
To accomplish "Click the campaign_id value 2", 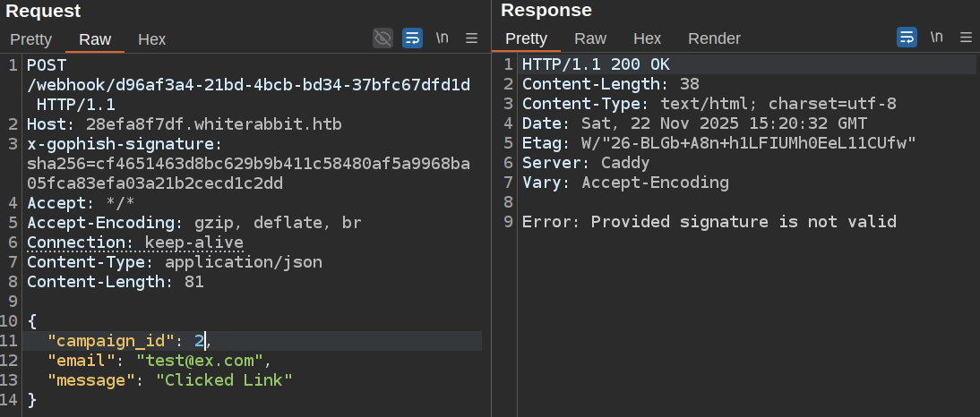I will click(x=200, y=341).
